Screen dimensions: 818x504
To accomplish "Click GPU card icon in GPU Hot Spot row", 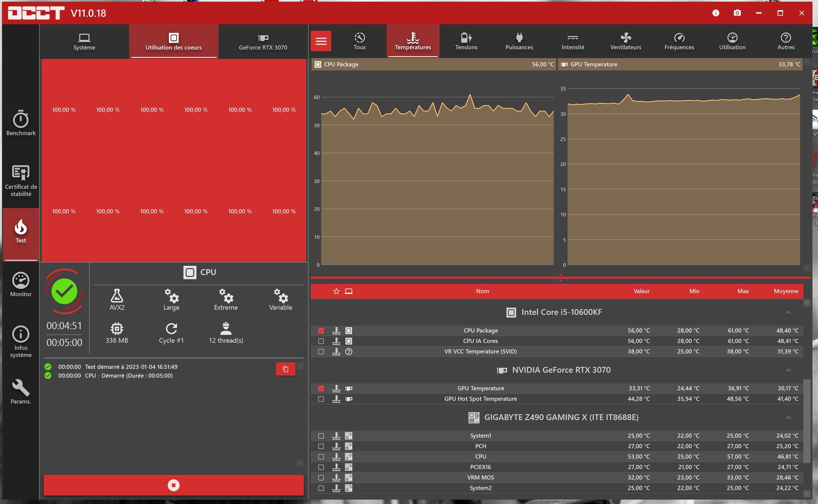I will pyautogui.click(x=348, y=399).
